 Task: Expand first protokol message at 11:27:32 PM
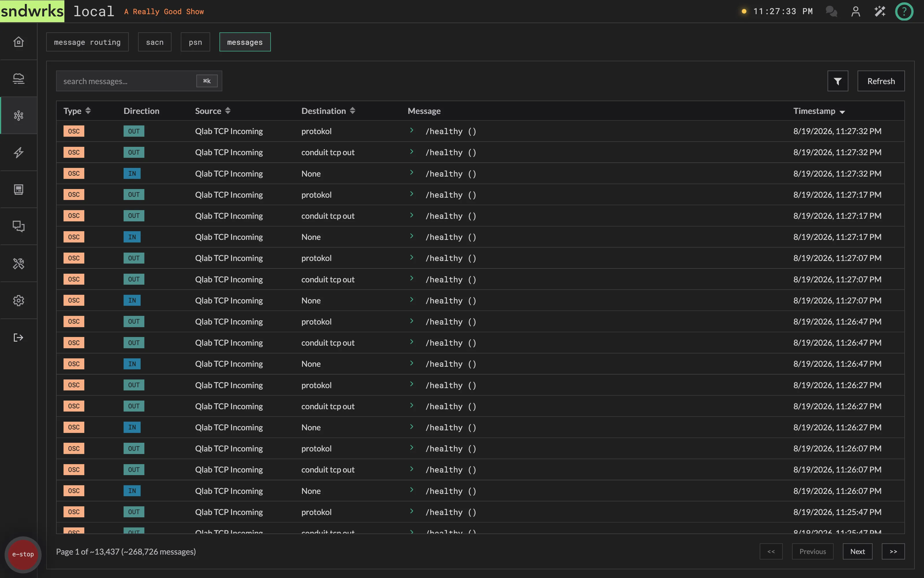click(x=411, y=130)
